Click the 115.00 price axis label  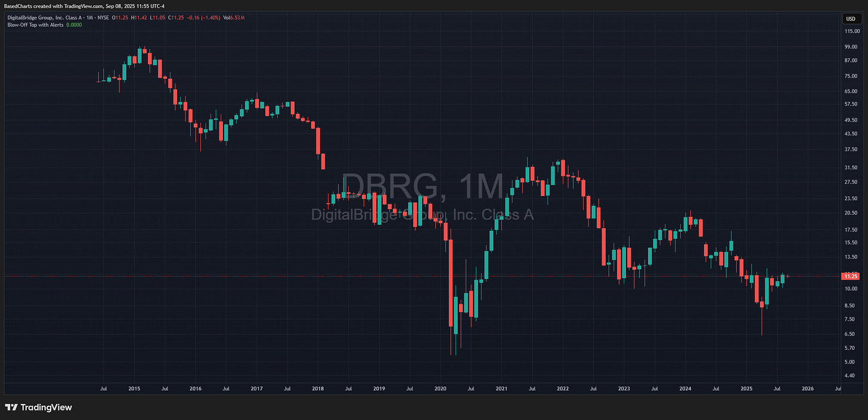click(851, 31)
